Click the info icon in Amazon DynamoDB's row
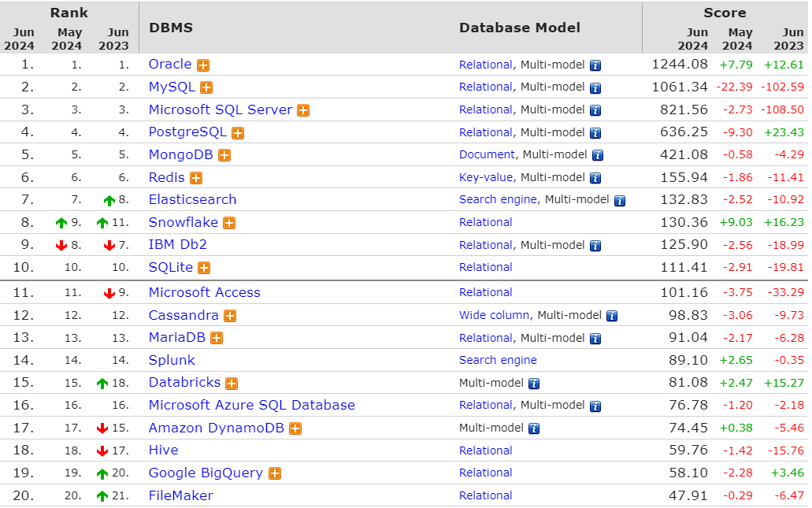Screen dimensions: 812x508 coord(534,428)
